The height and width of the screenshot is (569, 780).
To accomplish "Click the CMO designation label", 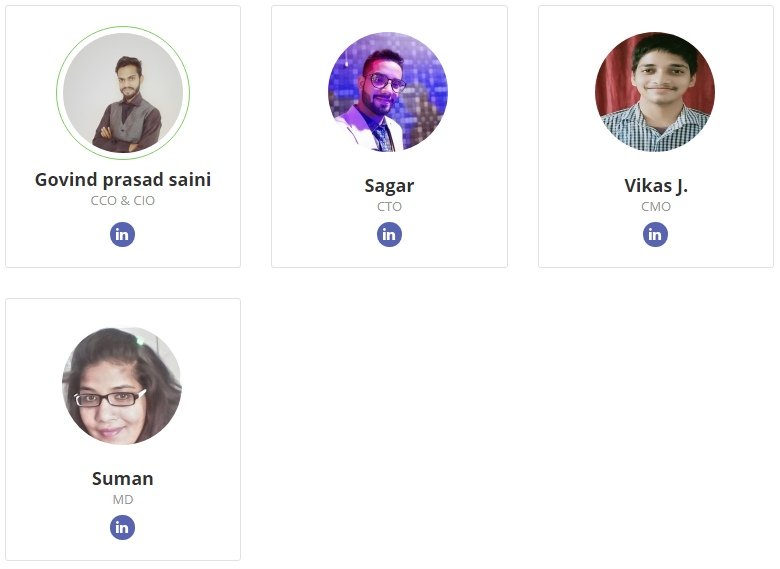I will pos(656,207).
